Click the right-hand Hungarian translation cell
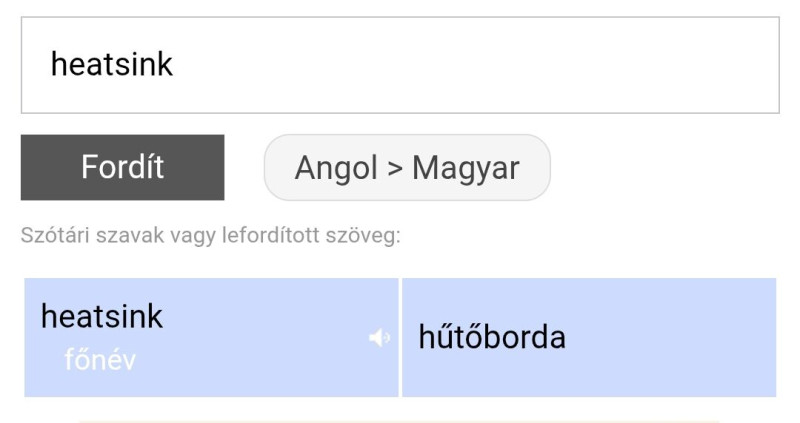 click(x=588, y=337)
